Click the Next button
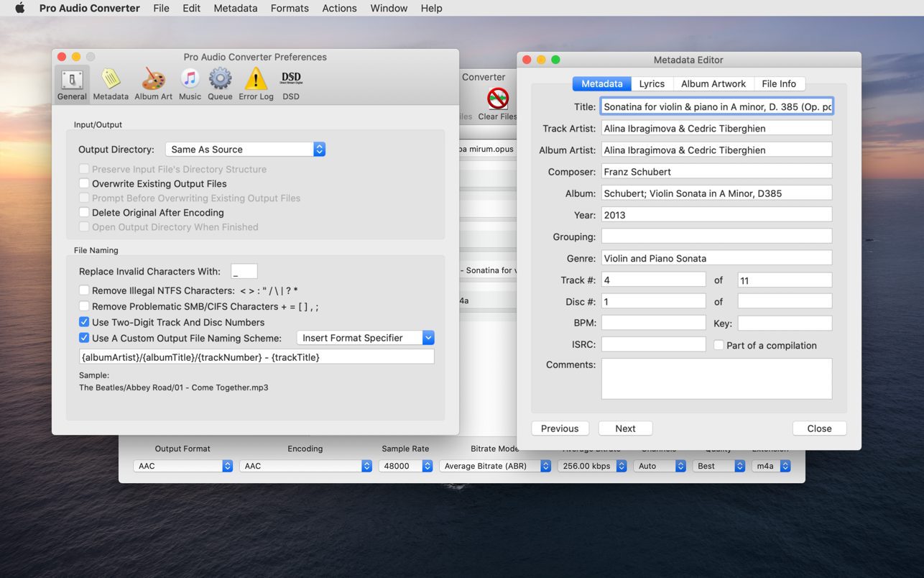 (625, 428)
